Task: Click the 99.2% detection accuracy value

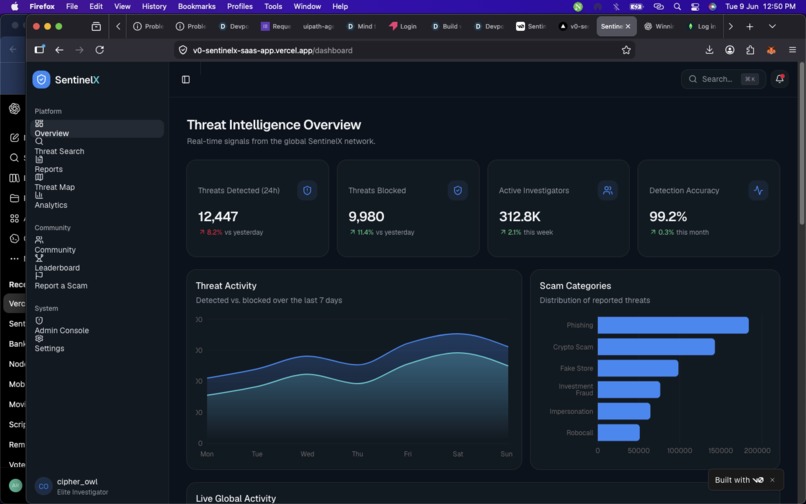Action: pyautogui.click(x=668, y=217)
